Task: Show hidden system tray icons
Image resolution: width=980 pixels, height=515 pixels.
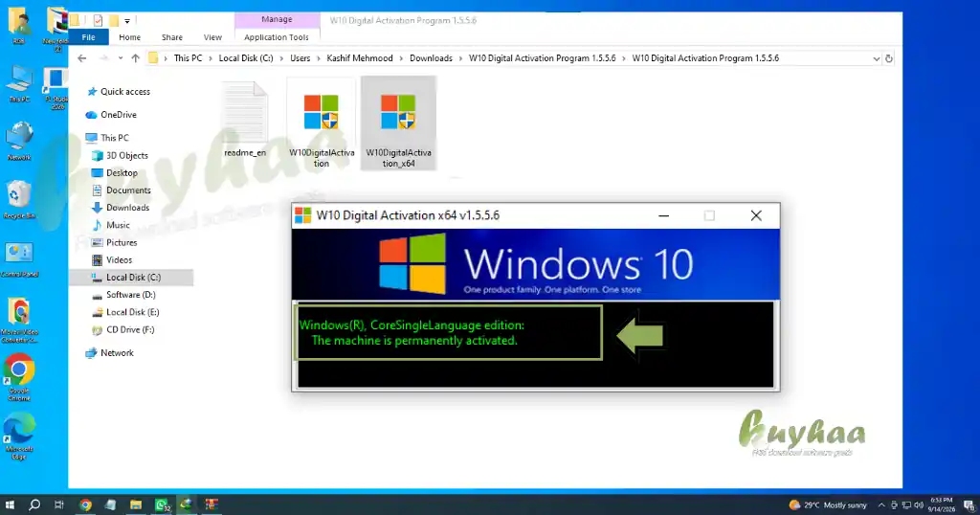Action: tap(881, 505)
